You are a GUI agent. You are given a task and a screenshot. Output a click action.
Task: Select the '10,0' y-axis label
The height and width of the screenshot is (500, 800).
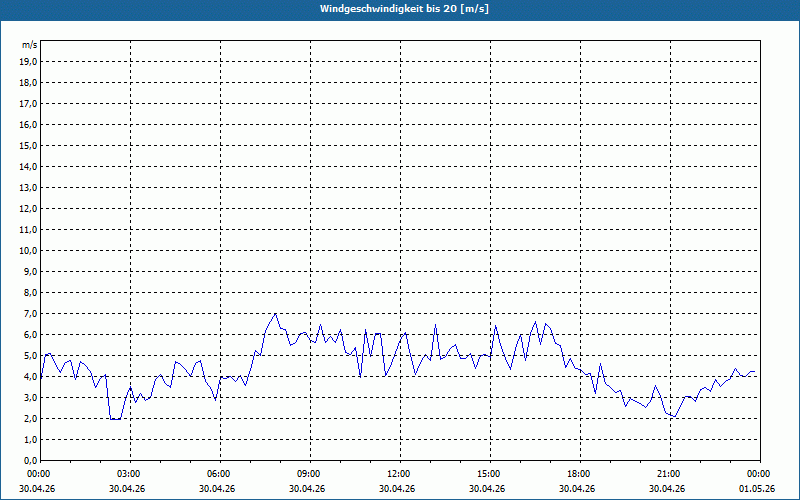(x=29, y=251)
